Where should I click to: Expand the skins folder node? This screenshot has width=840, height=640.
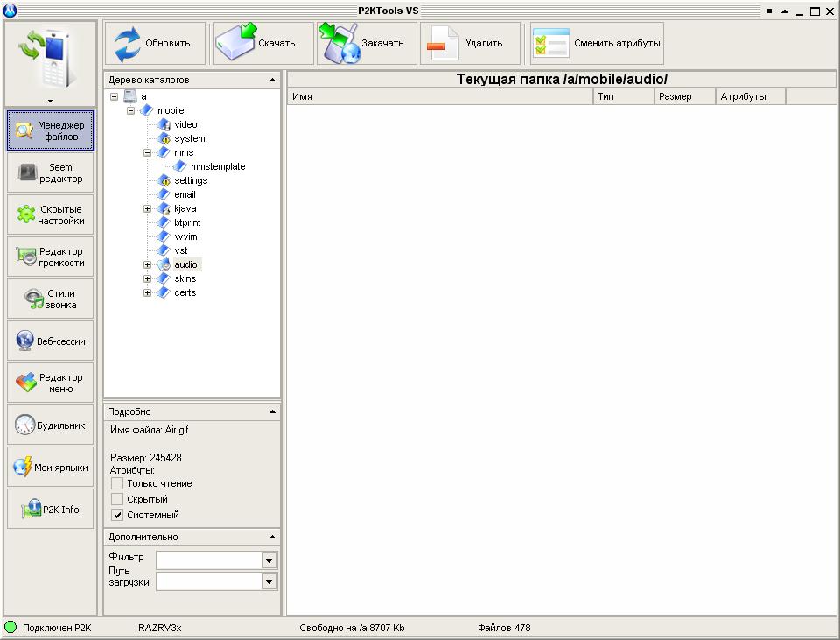click(x=147, y=278)
